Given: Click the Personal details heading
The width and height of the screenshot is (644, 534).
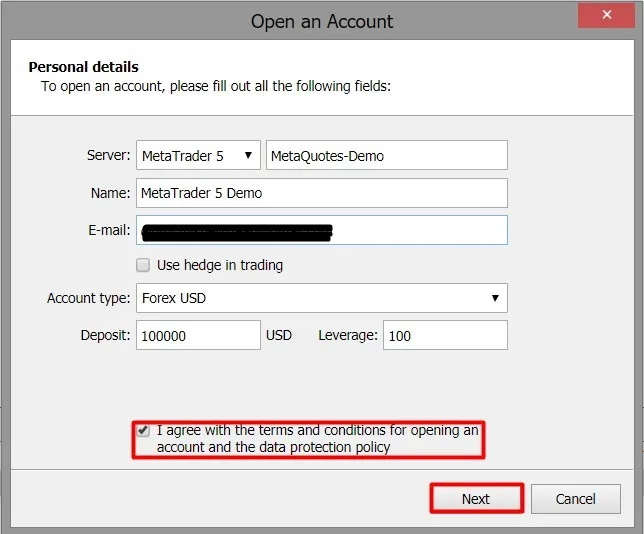Looking at the screenshot, I should [x=84, y=67].
